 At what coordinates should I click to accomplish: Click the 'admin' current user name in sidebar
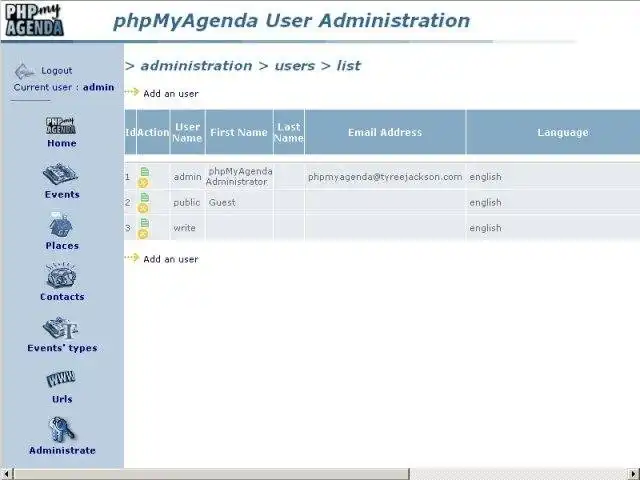point(98,87)
